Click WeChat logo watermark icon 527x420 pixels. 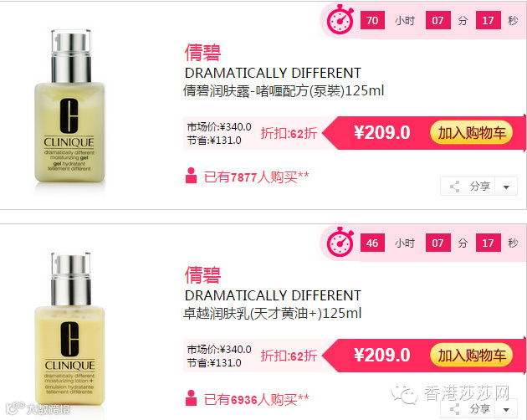click(x=404, y=394)
